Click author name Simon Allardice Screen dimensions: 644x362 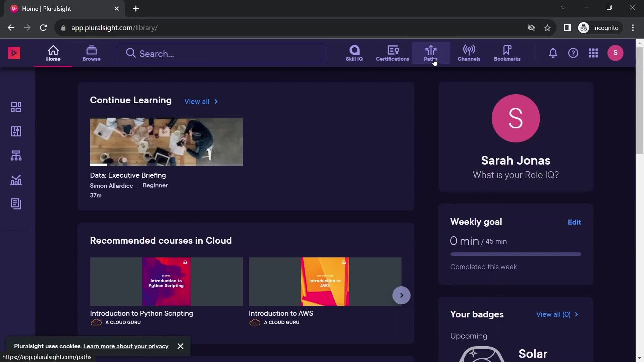(x=111, y=186)
